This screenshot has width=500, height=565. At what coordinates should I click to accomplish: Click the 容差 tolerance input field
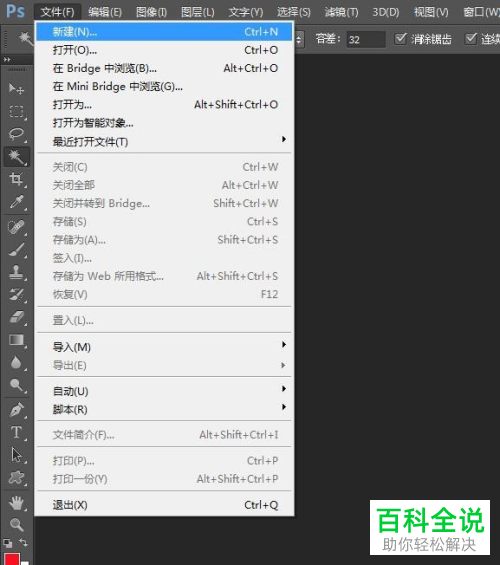366,39
